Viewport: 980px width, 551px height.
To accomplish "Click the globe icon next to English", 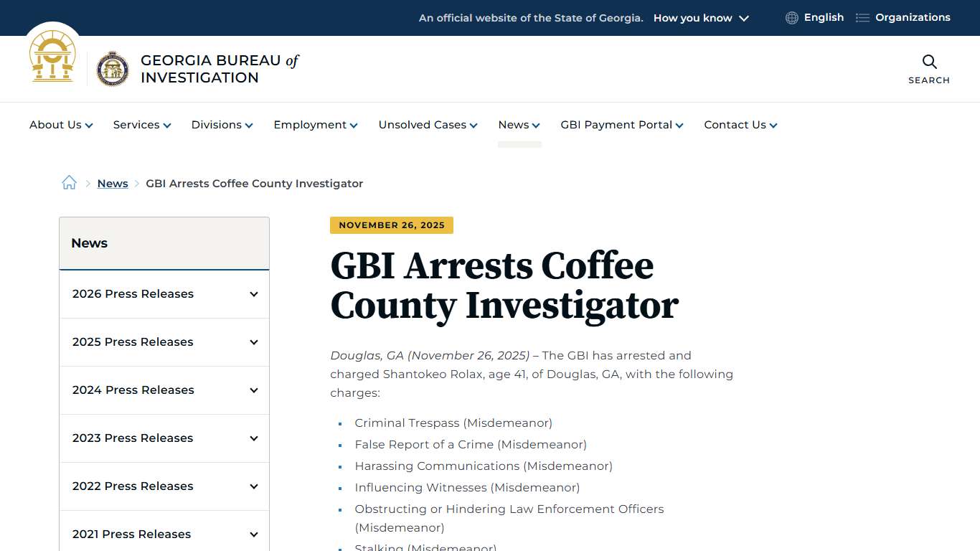I will pos(791,17).
